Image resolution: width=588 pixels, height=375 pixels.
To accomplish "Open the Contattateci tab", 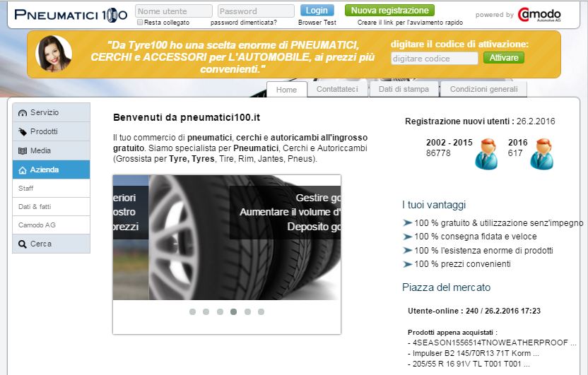I will (337, 89).
